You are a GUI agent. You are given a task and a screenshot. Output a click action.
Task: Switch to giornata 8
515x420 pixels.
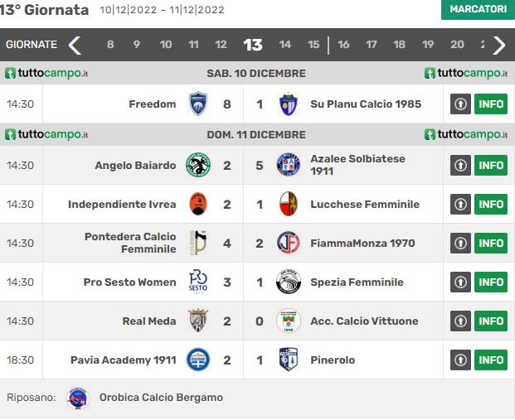[x=110, y=45]
